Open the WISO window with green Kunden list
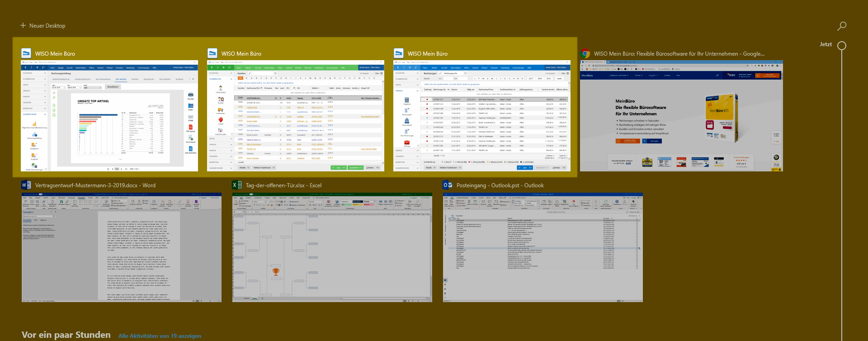 pyautogui.click(x=296, y=116)
